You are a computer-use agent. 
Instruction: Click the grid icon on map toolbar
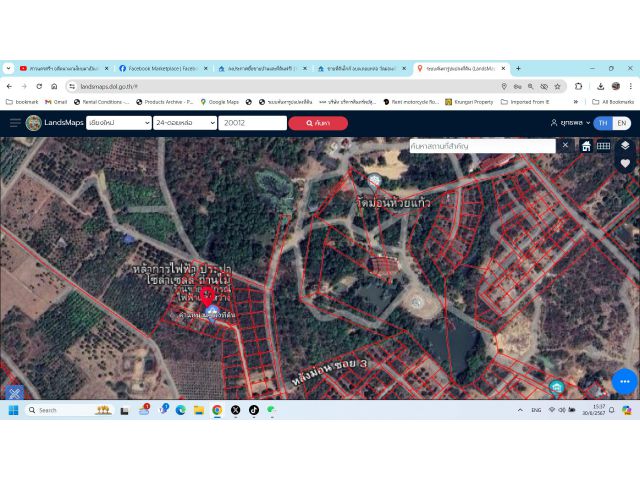603,146
